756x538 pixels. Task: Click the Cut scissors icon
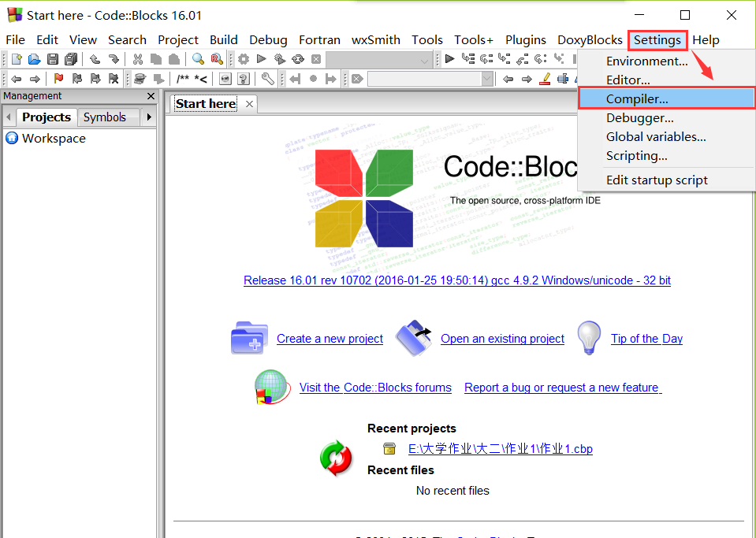(x=138, y=59)
